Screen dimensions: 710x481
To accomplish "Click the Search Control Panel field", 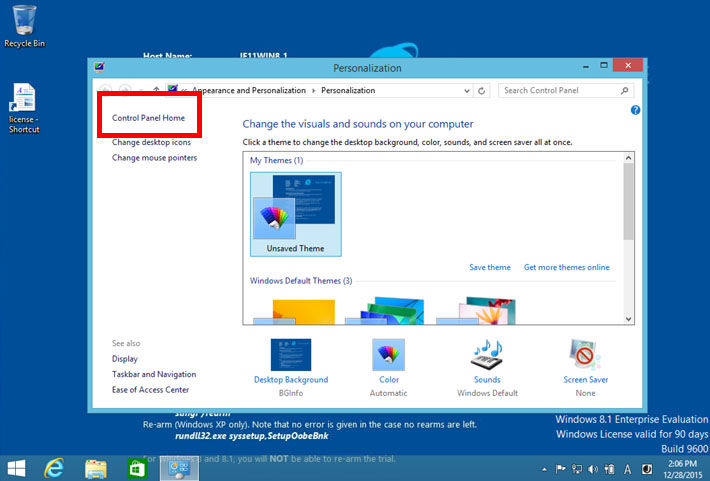I will (x=562, y=90).
